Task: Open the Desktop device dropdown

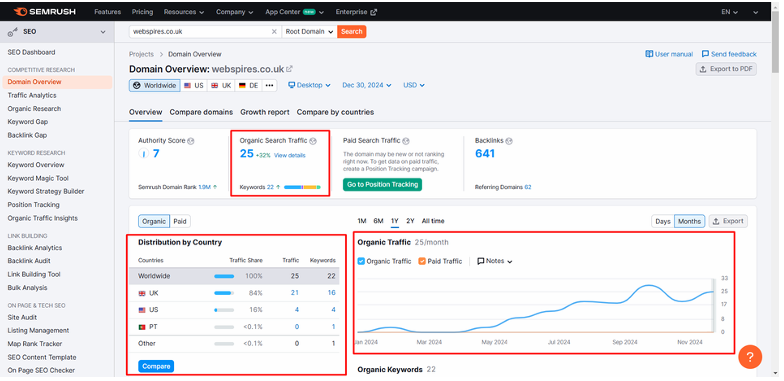Action: pos(310,86)
